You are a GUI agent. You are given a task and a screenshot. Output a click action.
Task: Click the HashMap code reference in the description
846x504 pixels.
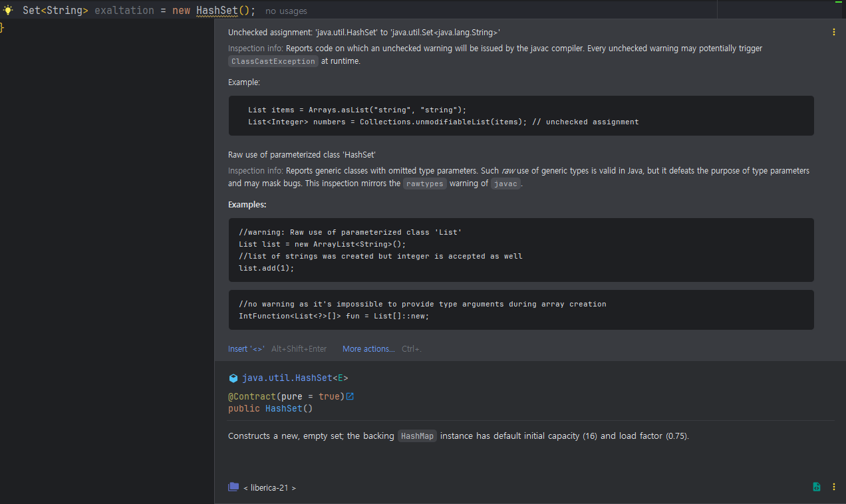[417, 436]
